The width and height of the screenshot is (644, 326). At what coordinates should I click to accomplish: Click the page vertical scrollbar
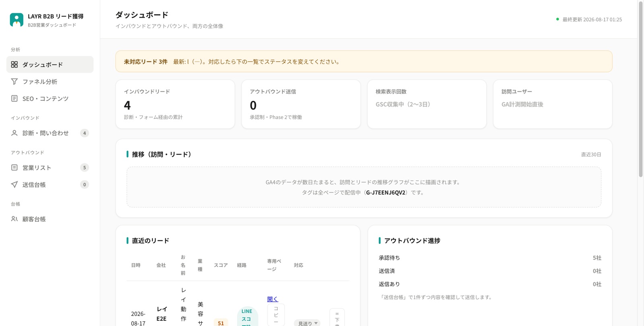pos(641,89)
